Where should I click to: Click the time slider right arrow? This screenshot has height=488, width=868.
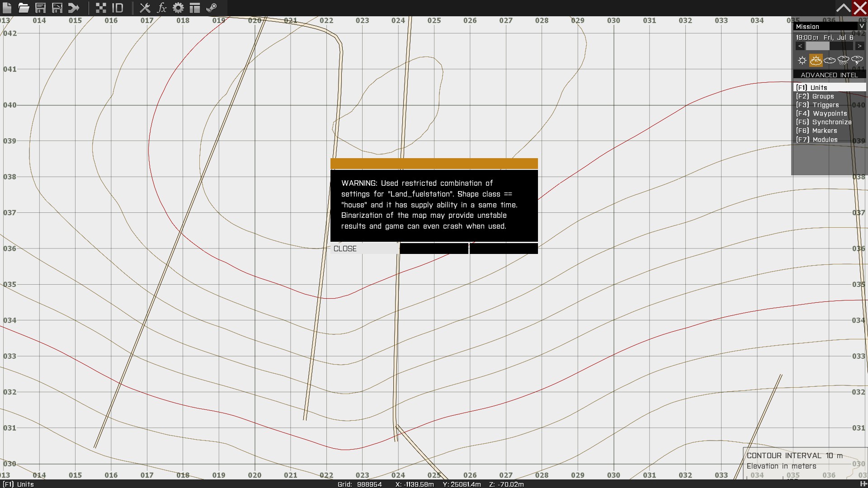(x=859, y=46)
